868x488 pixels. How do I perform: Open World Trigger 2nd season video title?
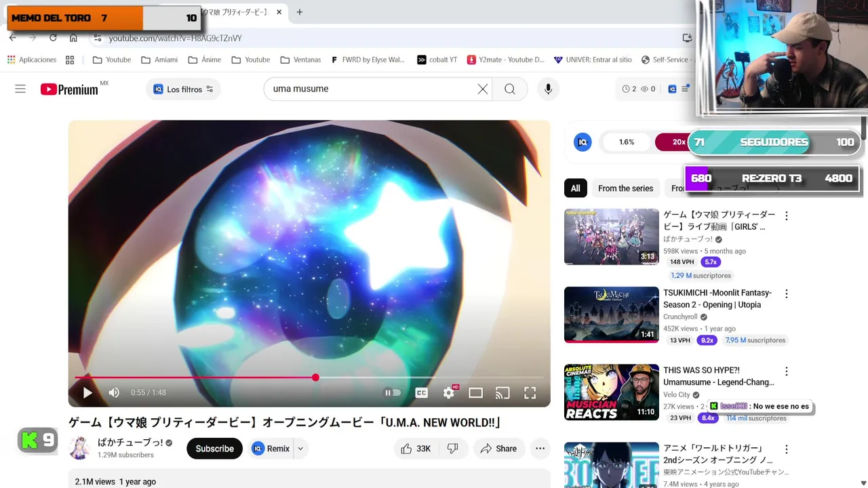click(x=717, y=454)
